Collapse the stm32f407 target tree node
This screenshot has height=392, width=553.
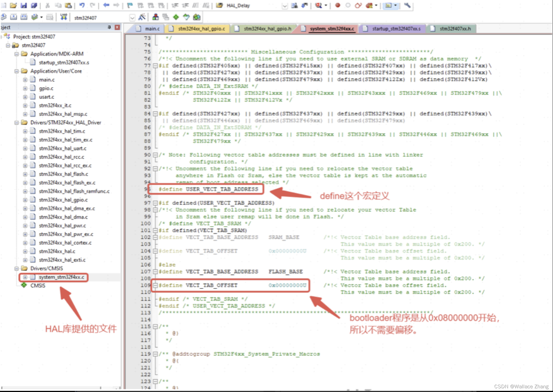8,45
